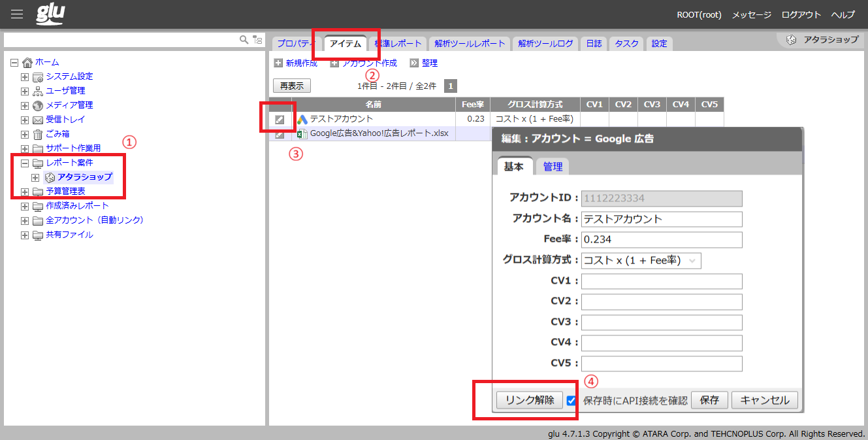
Task: Click the plus icon beside 新規作成
Action: click(x=278, y=63)
